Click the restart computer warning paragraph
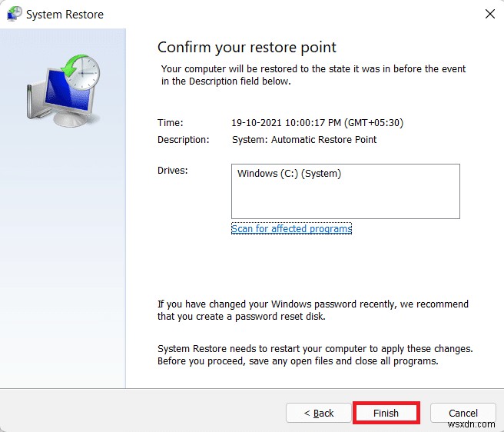 click(x=315, y=355)
